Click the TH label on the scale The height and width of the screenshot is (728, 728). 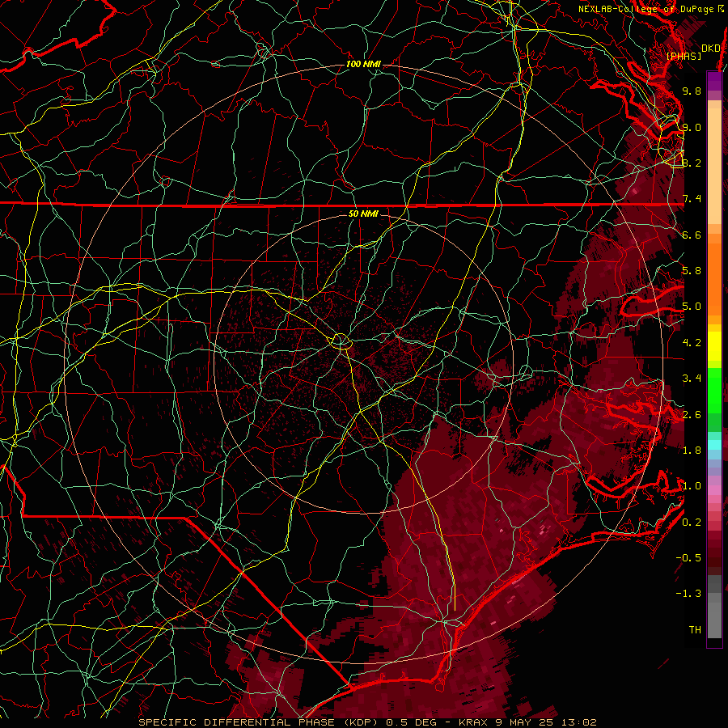point(695,629)
